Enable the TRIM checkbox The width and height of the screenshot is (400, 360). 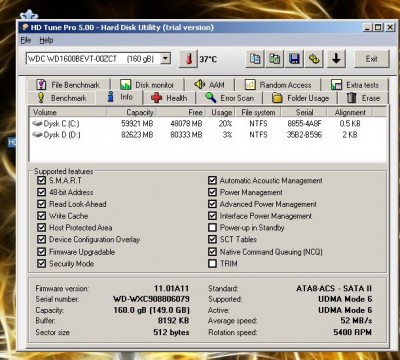pos(212,264)
